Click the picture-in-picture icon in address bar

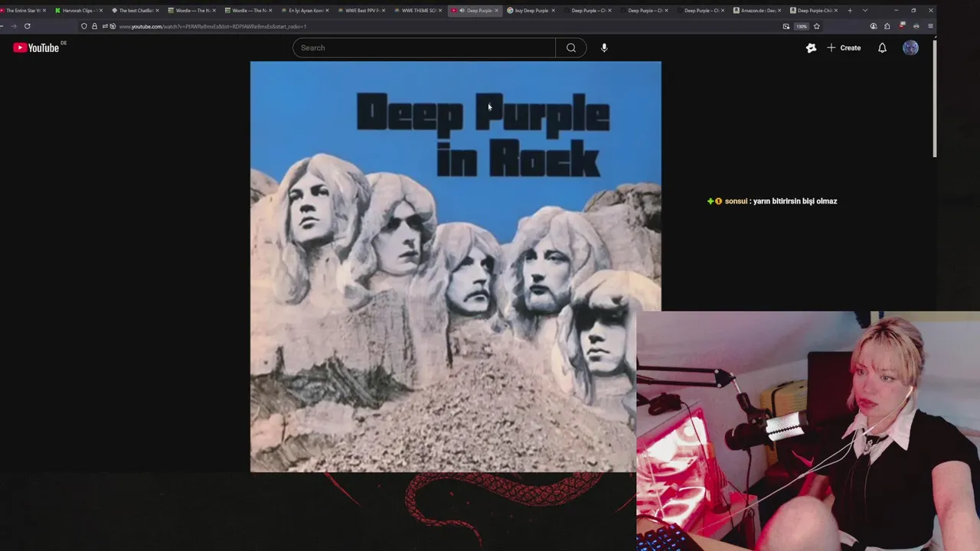click(786, 26)
